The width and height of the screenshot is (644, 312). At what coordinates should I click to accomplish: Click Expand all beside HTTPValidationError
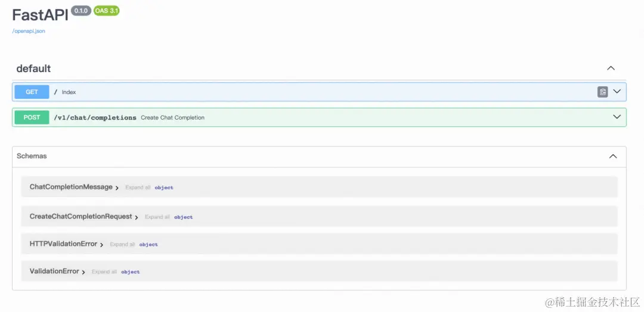click(x=122, y=244)
